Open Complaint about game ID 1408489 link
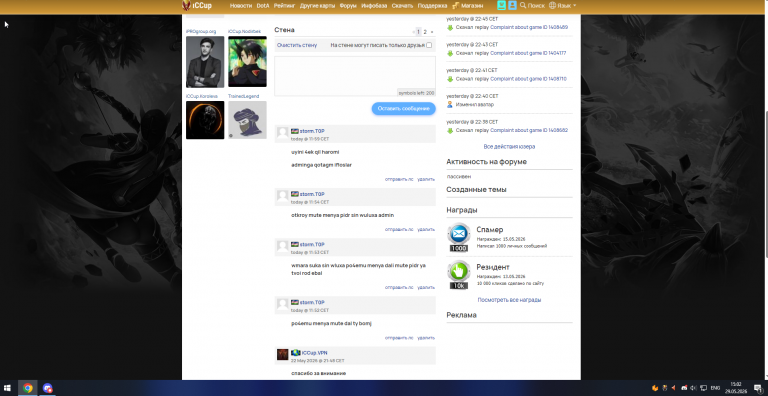Screen dimensions: 768x396 pyautogui.click(x=529, y=27)
